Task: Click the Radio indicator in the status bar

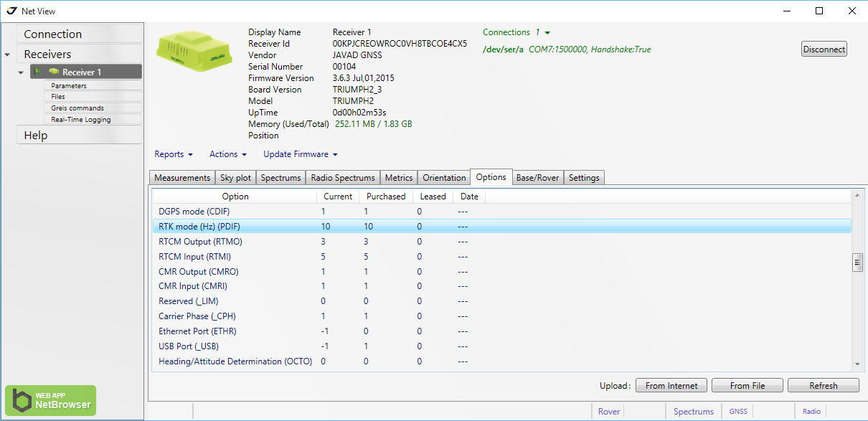Action: [811, 411]
